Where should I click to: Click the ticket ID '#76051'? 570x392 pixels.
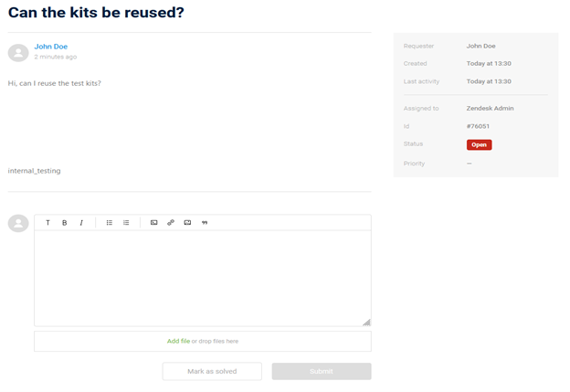(478, 126)
